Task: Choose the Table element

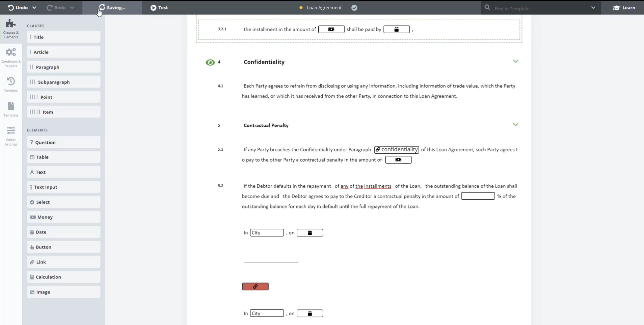Action: tap(63, 157)
